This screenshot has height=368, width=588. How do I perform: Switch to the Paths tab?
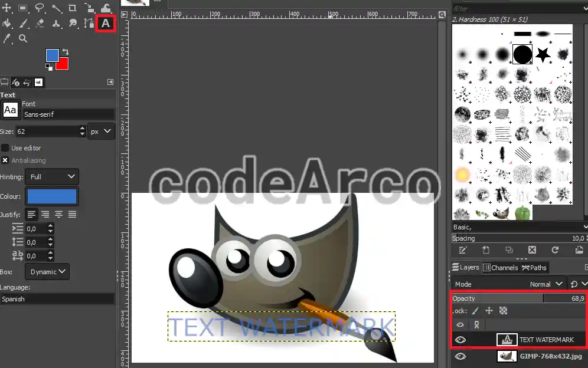point(534,268)
